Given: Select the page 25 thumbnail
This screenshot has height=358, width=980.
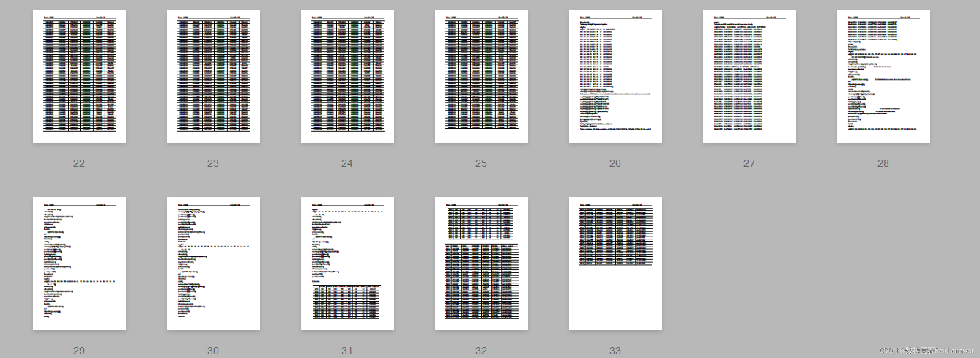Looking at the screenshot, I should pos(481,76).
